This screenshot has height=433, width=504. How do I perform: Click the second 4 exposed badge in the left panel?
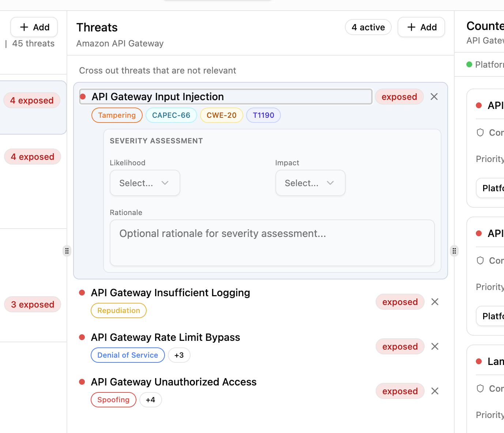[x=33, y=157]
